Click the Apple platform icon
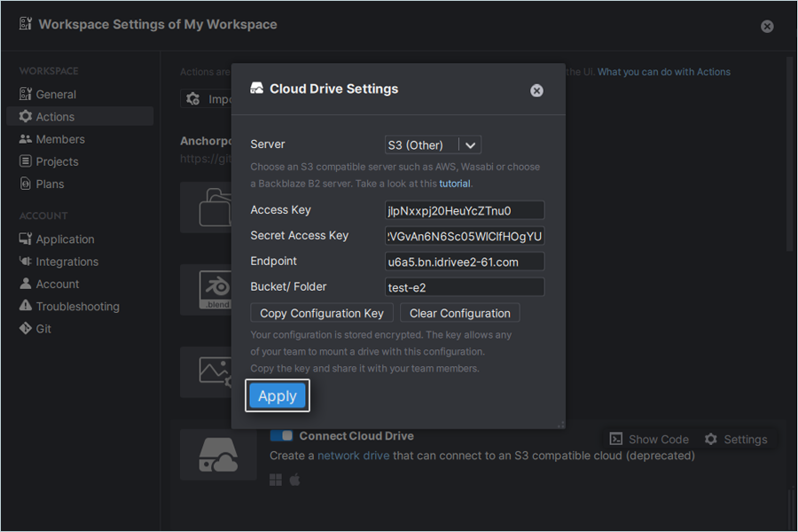 coord(294,480)
